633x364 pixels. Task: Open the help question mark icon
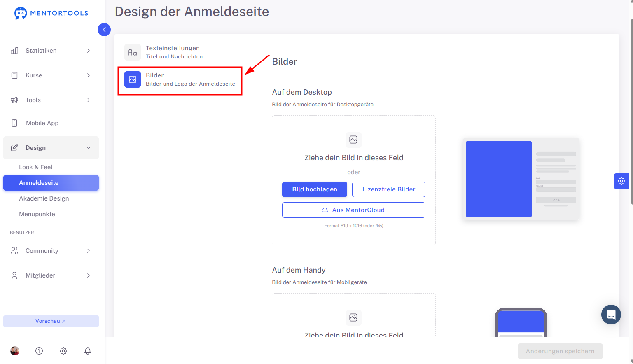[39, 351]
